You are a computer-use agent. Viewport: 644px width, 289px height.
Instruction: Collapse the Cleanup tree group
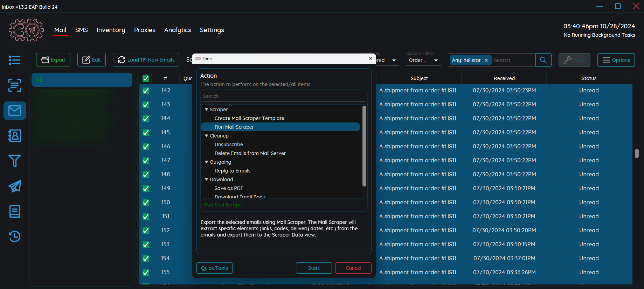(x=206, y=136)
